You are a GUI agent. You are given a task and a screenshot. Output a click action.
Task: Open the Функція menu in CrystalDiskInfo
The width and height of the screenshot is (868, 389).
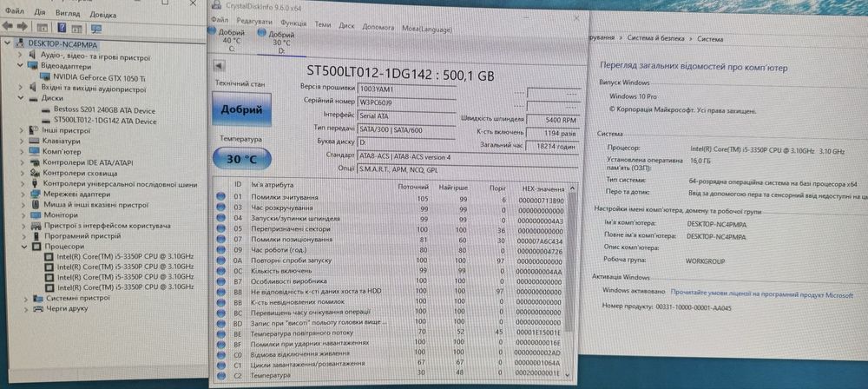[x=293, y=23]
